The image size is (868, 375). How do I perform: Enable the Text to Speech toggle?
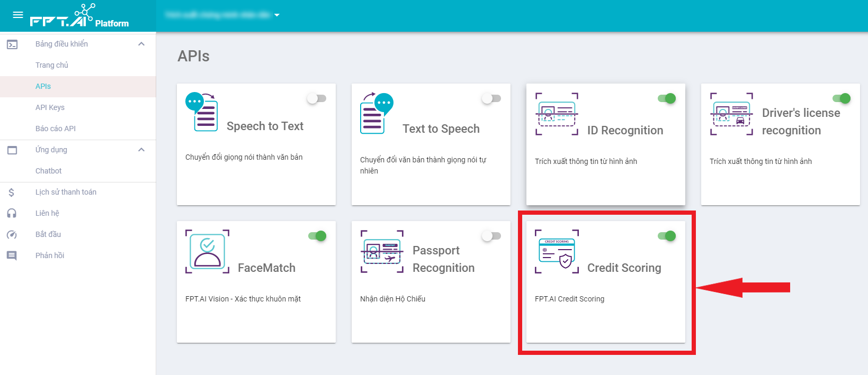(x=491, y=98)
